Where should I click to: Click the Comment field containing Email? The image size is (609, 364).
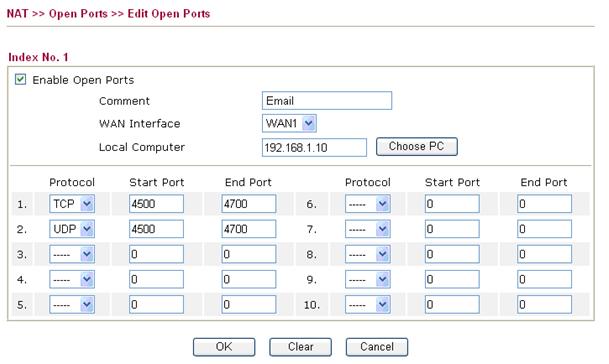coord(327,101)
